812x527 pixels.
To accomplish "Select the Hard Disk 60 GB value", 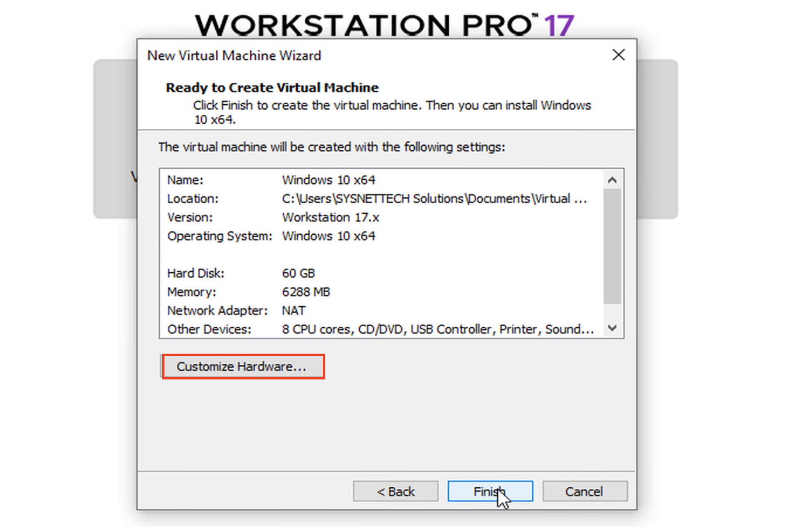I will [298, 273].
